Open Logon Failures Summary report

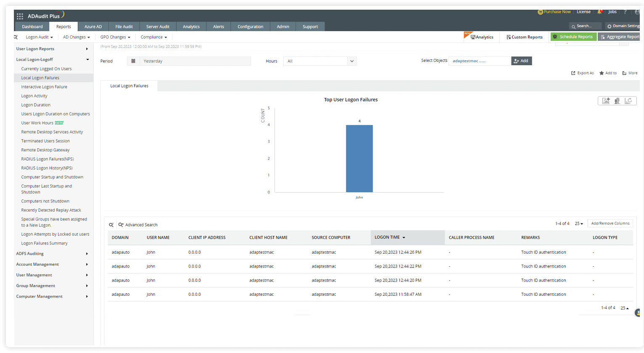point(44,243)
